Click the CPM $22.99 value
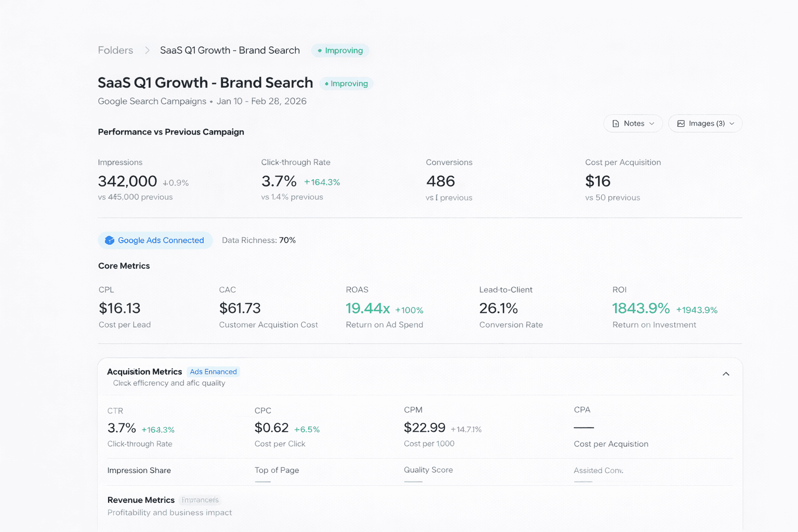Viewport: 798px width, 532px height. coord(424,428)
